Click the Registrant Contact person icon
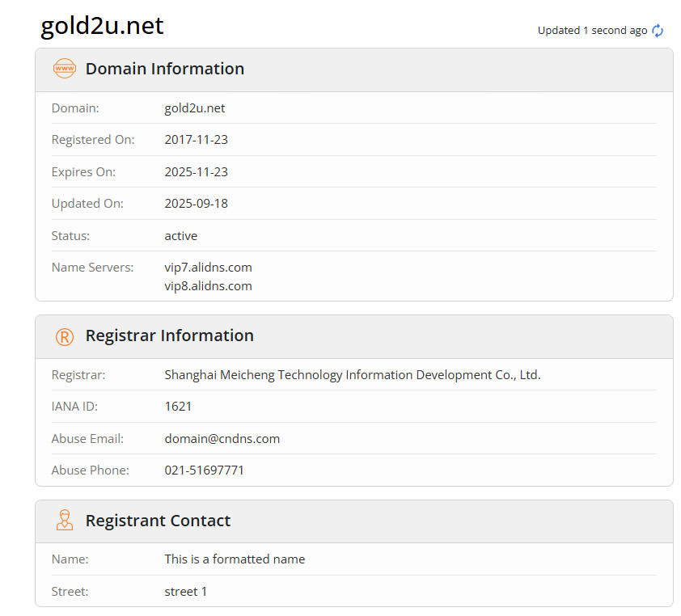Image resolution: width=681 pixels, height=616 pixels. pyautogui.click(x=64, y=521)
